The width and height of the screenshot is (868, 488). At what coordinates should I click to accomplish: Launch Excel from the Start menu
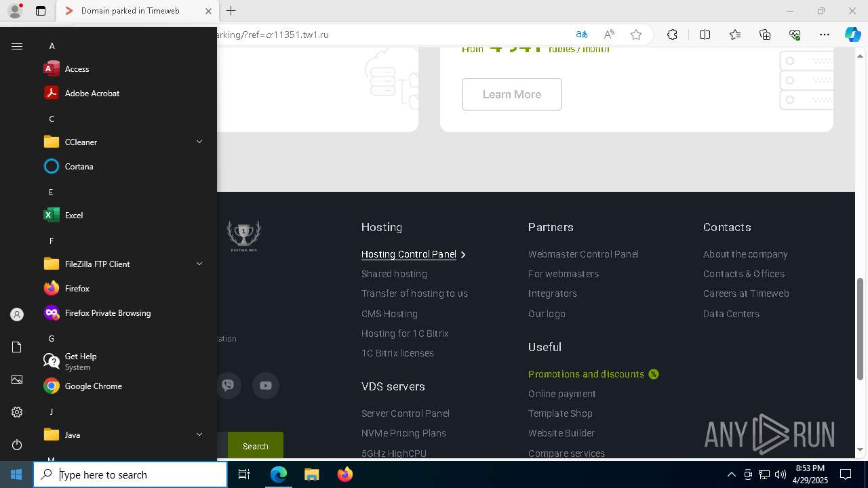coord(122,215)
